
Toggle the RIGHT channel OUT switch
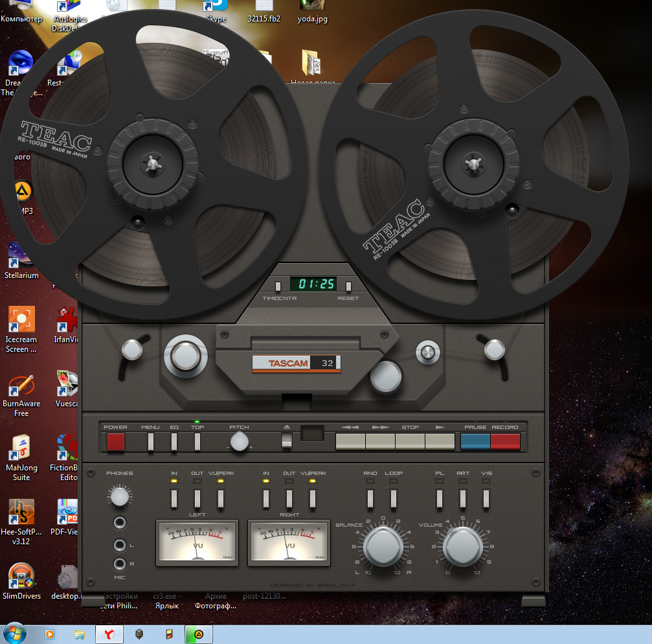[x=289, y=499]
